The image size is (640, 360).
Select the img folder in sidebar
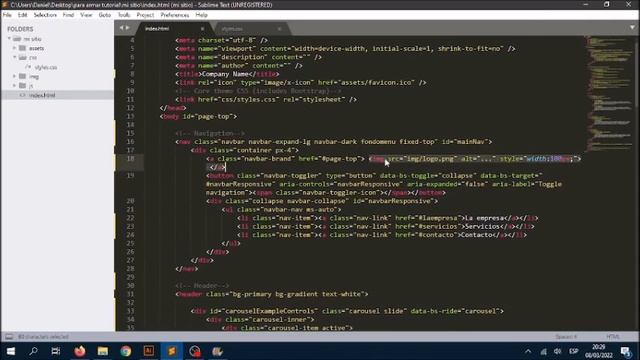[34, 76]
